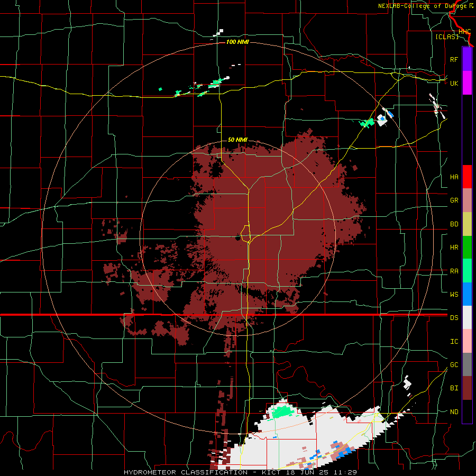
Task: Select the GR hail legend color block
Action: [467, 200]
